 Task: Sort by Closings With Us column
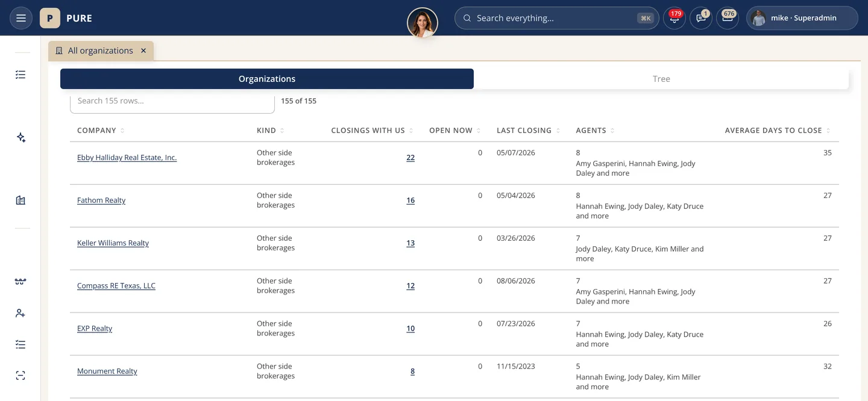373,131
